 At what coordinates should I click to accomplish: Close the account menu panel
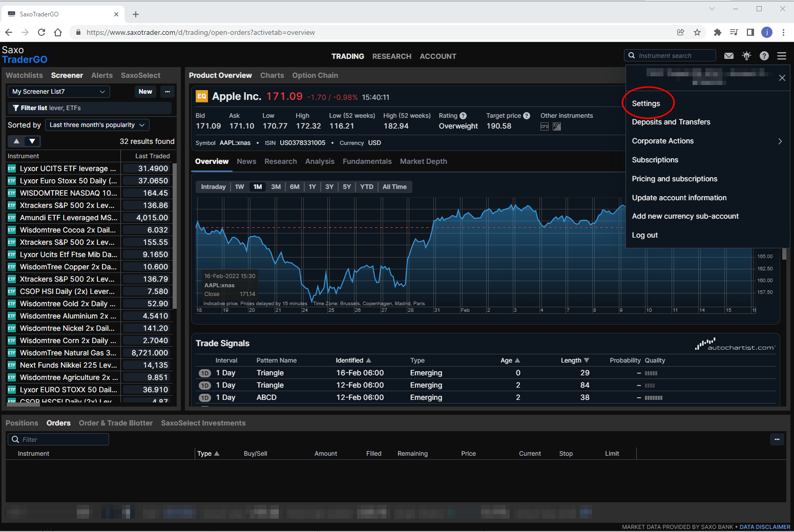[x=782, y=78]
